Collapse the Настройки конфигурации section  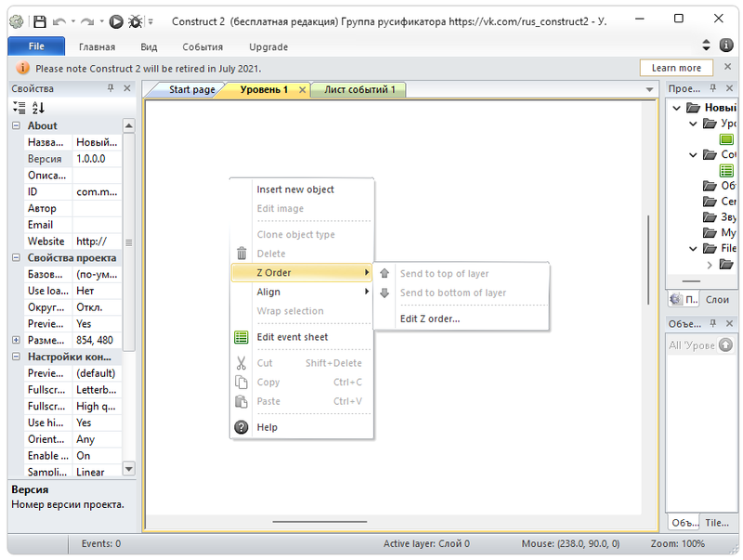16,357
